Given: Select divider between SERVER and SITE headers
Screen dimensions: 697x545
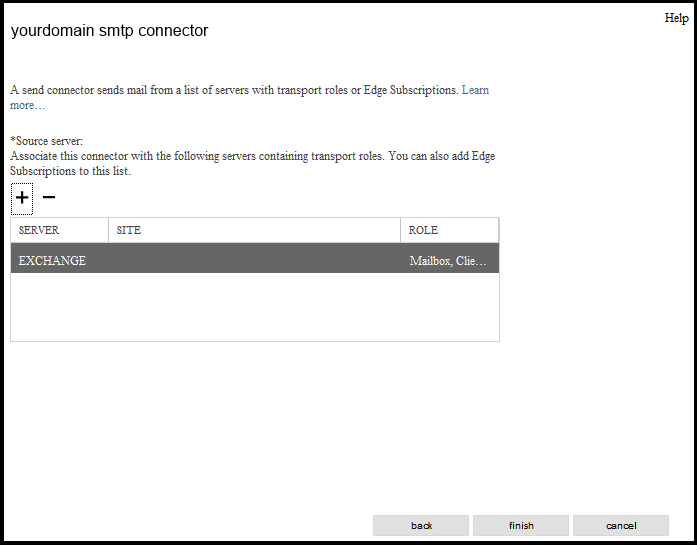Looking at the screenshot, I should pos(108,230).
